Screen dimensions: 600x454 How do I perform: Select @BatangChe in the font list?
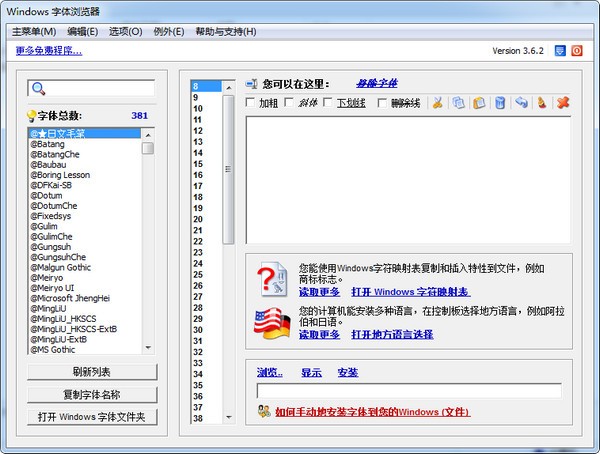85,154
